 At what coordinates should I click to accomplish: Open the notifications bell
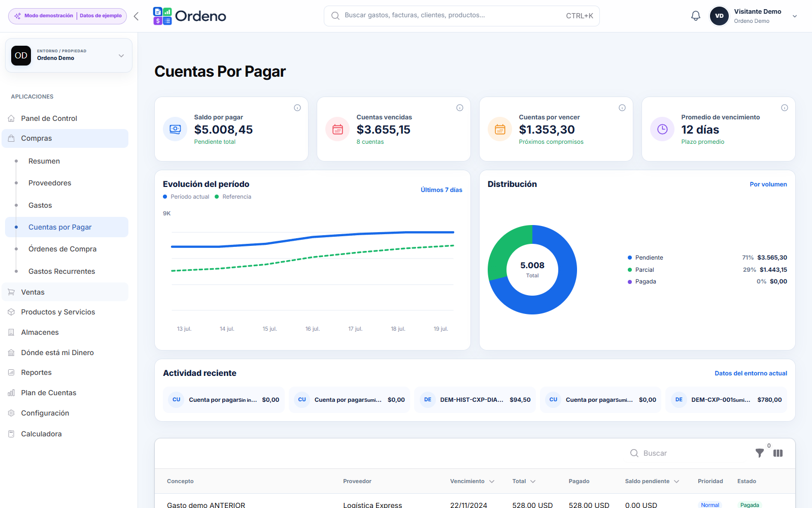click(696, 16)
